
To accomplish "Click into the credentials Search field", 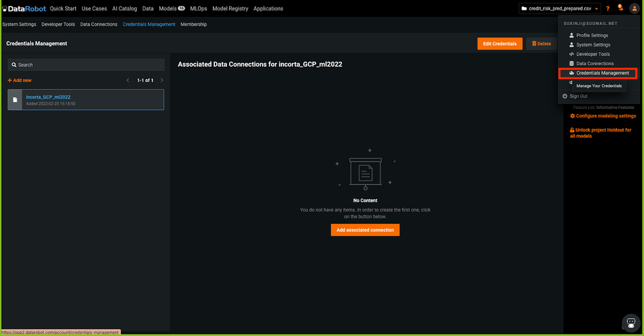I will (86, 65).
